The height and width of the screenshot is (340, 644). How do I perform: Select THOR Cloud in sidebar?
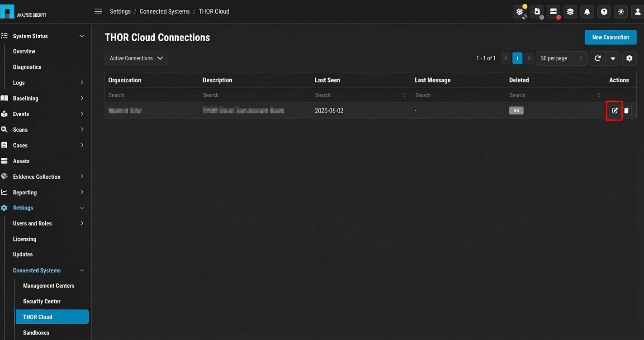(52, 317)
